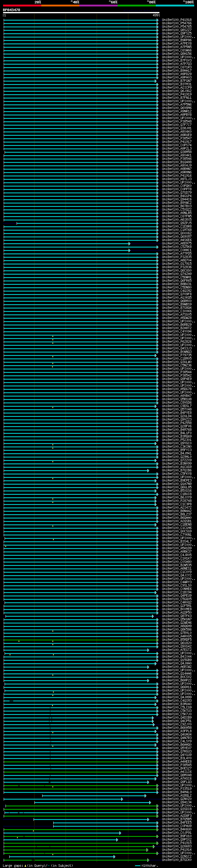Click the label UniRef100_Q74ZA9

(177, 274)
